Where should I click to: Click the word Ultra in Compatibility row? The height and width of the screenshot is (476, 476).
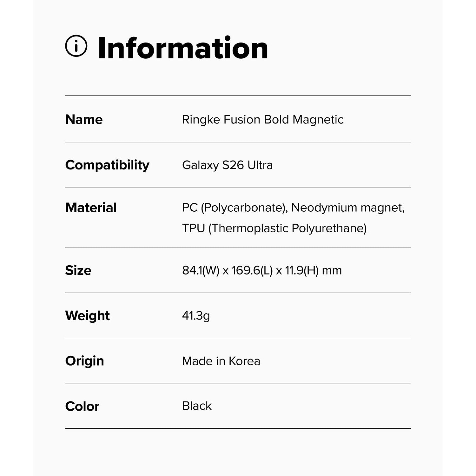point(260,165)
